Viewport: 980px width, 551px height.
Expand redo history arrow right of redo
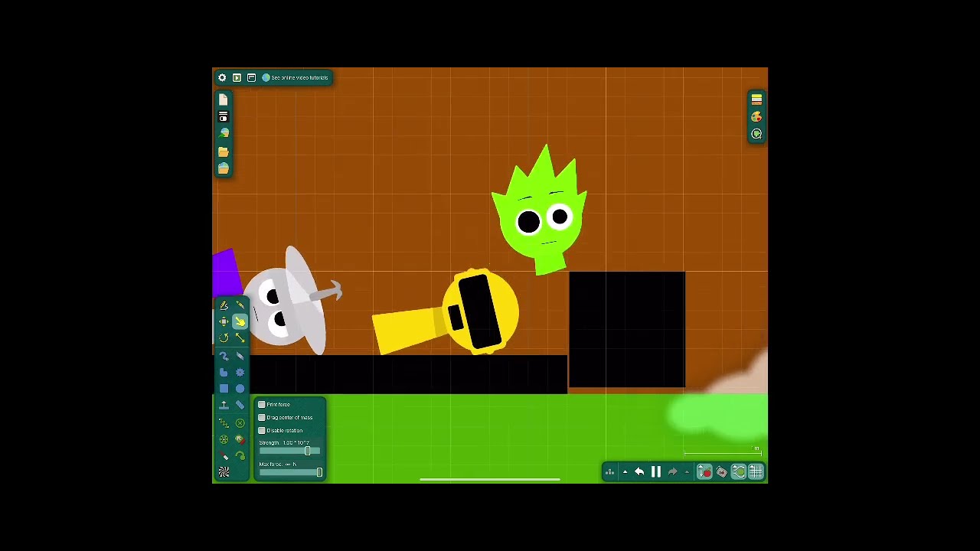point(687,472)
